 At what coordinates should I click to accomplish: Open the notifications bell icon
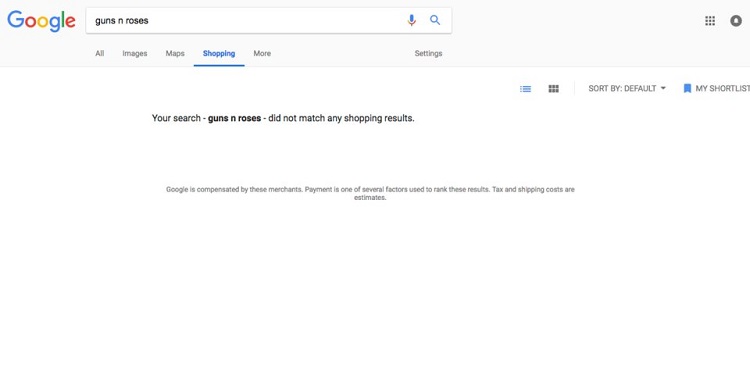pos(736,21)
